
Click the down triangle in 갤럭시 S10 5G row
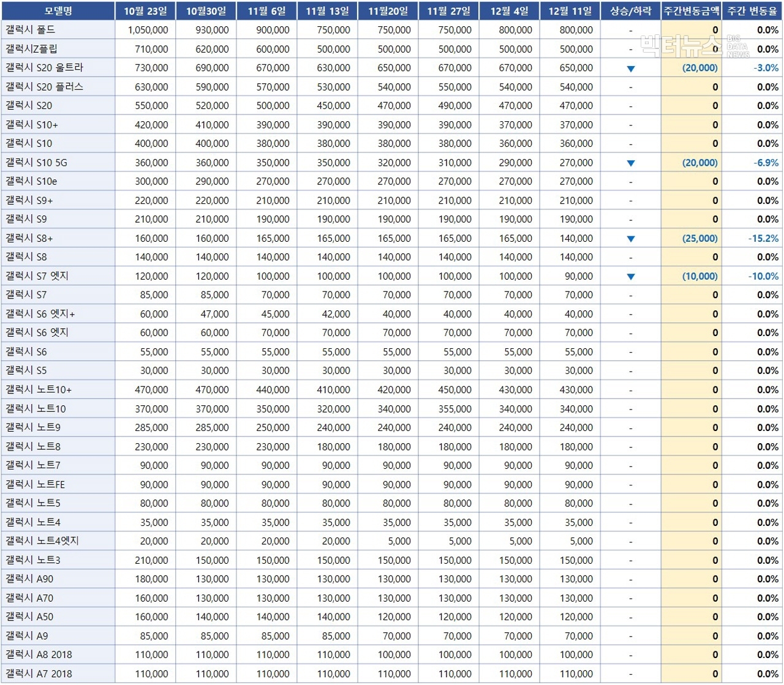point(631,163)
